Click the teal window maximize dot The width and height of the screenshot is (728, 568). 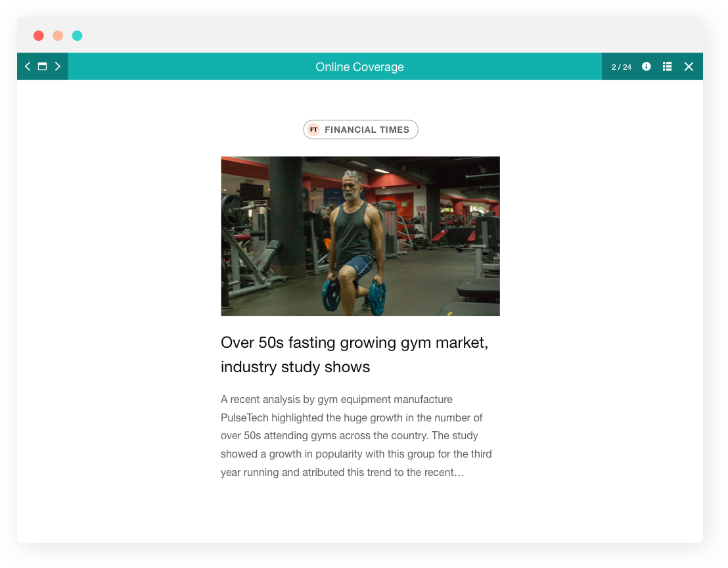pyautogui.click(x=77, y=35)
